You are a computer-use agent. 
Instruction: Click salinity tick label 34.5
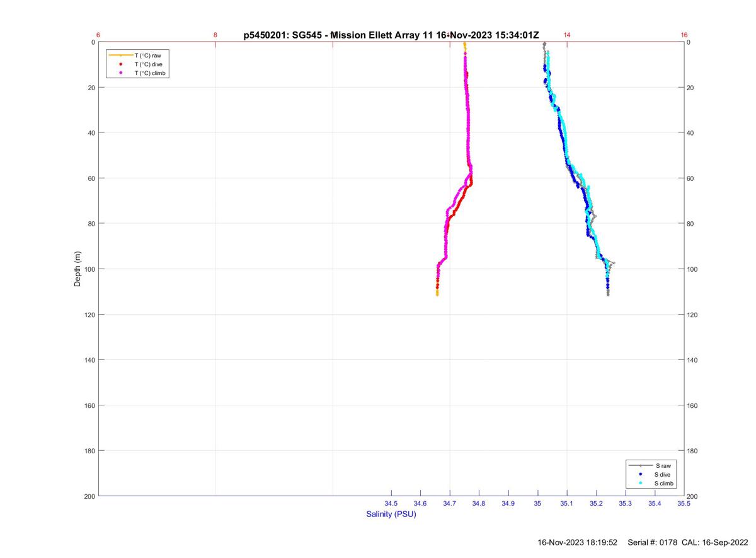coord(391,503)
